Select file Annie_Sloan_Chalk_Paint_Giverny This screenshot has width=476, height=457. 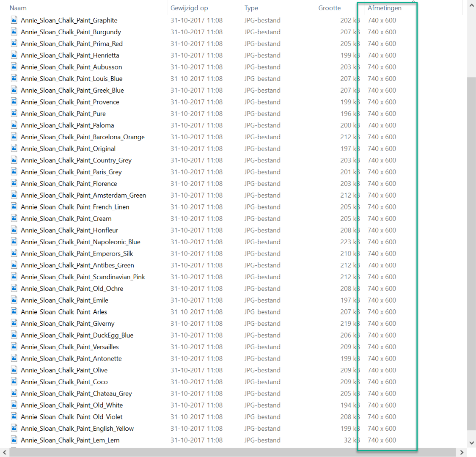pos(67,324)
